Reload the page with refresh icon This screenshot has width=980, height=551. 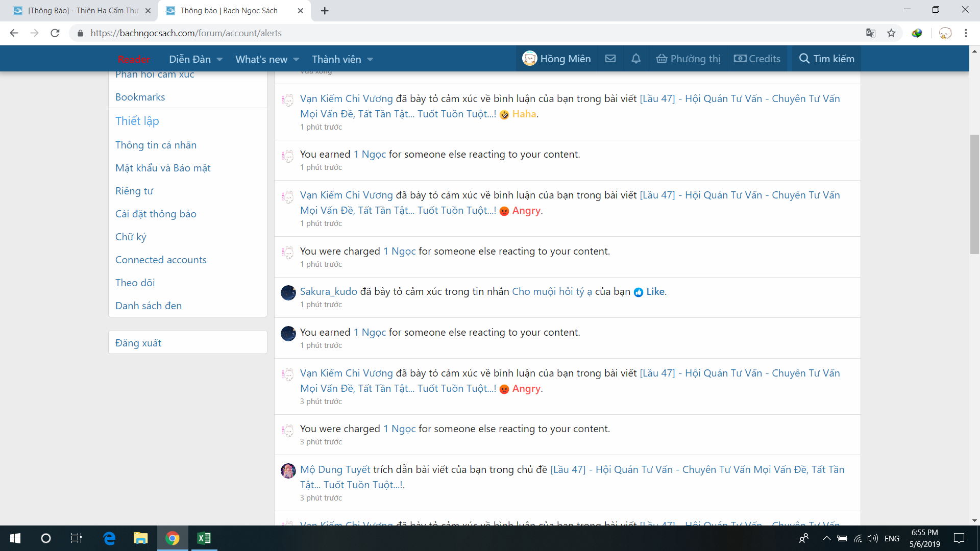pos(55,33)
